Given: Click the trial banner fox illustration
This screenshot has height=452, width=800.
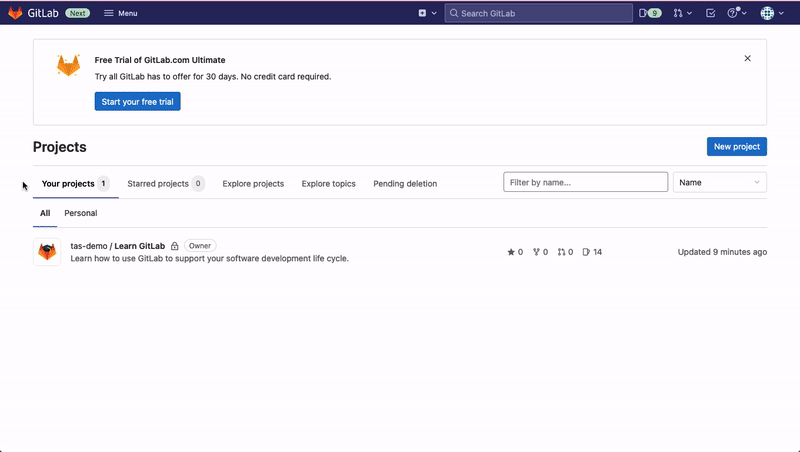Looking at the screenshot, I should (x=68, y=65).
